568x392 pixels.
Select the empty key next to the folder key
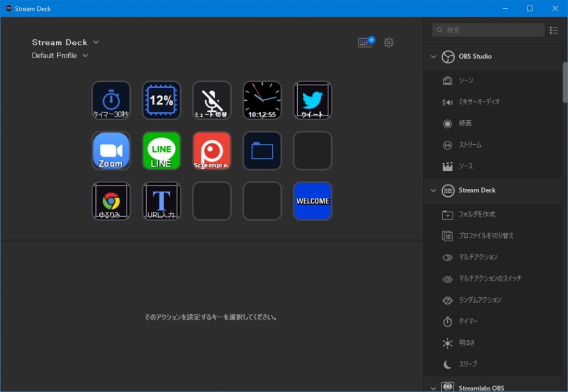tap(313, 151)
